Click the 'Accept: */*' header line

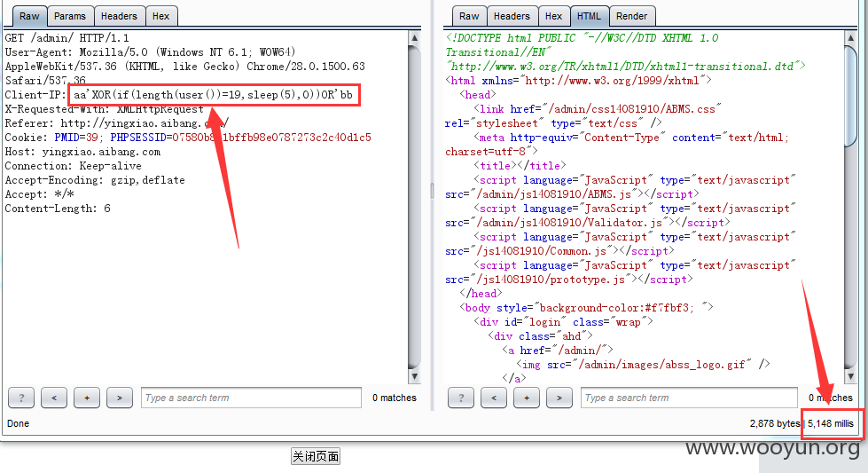(x=39, y=194)
